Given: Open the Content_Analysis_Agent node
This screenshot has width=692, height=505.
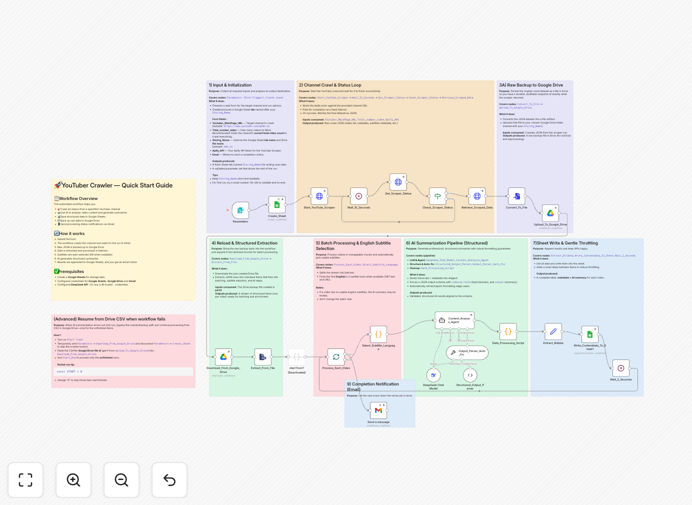Looking at the screenshot, I should pyautogui.click(x=455, y=320).
